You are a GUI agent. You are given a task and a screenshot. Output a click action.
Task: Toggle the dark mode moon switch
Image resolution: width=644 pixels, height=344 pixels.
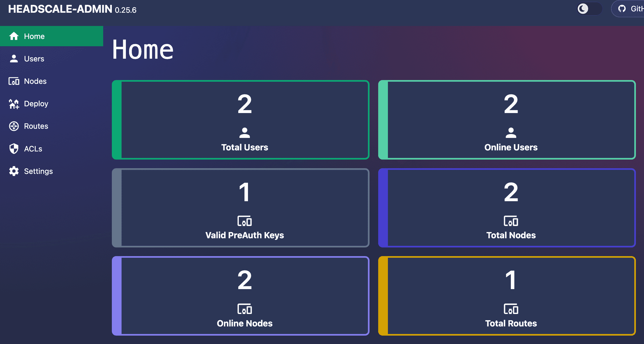coord(589,9)
